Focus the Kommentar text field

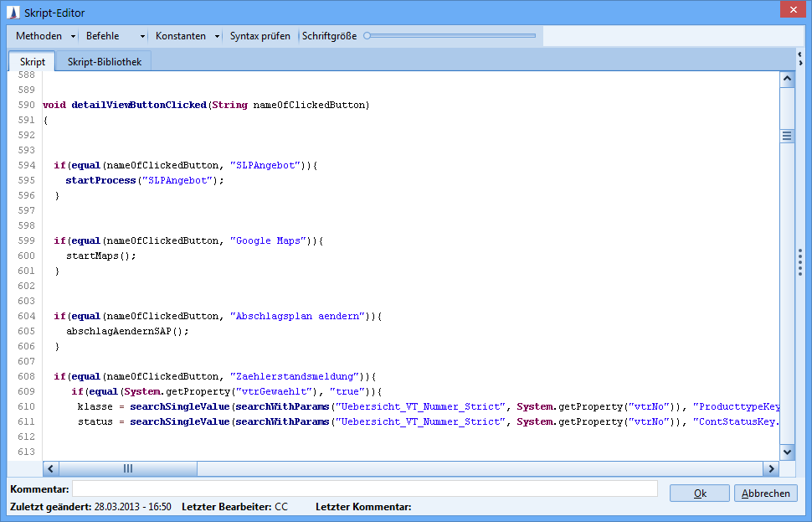[x=364, y=488]
